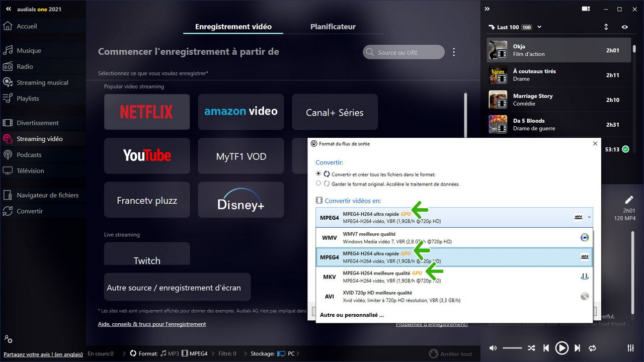Screen dimensions: 644x362
Task: Click the 'Source ou URL' search field
Action: (404, 52)
